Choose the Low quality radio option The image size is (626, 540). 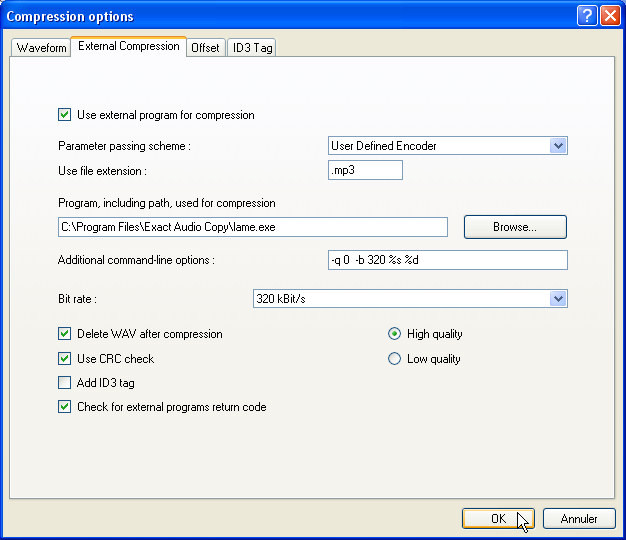(x=394, y=359)
